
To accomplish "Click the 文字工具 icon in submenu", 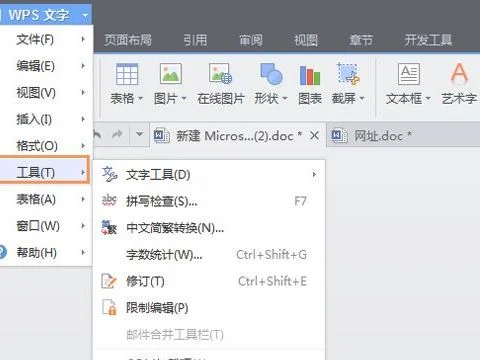I will (x=109, y=174).
